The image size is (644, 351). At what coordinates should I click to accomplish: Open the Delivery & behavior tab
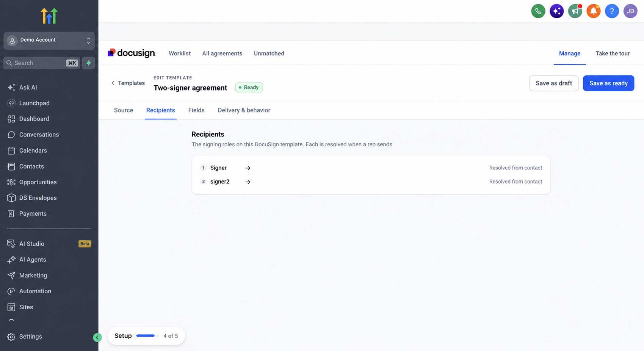pyautogui.click(x=244, y=110)
